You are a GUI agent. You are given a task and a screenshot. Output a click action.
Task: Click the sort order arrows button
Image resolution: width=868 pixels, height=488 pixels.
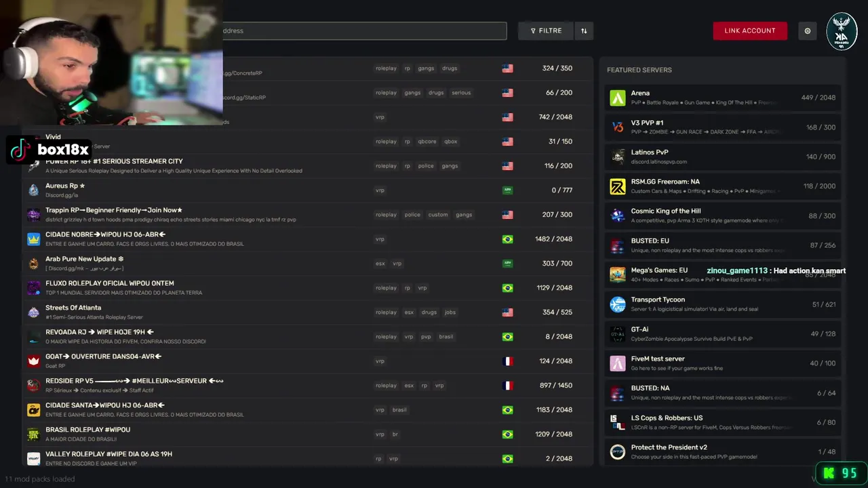coord(584,30)
